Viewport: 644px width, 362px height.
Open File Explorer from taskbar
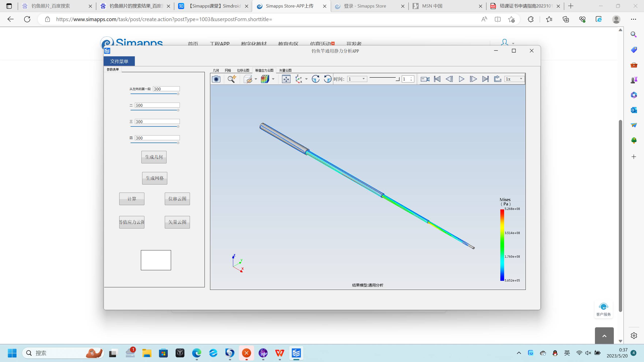pyautogui.click(x=147, y=353)
